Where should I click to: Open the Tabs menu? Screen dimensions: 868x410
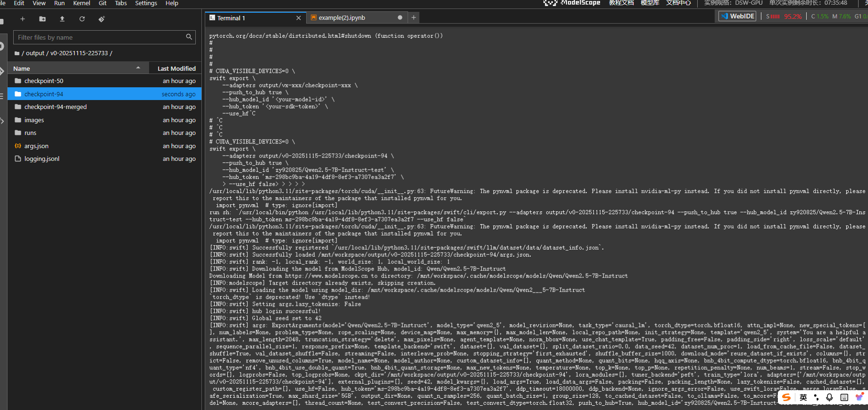(121, 3)
